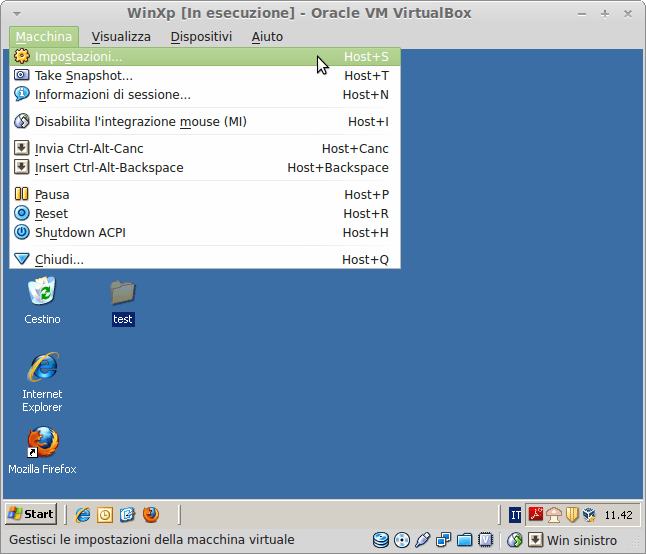Viewport: 646px width, 554px height.
Task: Select Reset in Macchina menu
Action: point(205,213)
